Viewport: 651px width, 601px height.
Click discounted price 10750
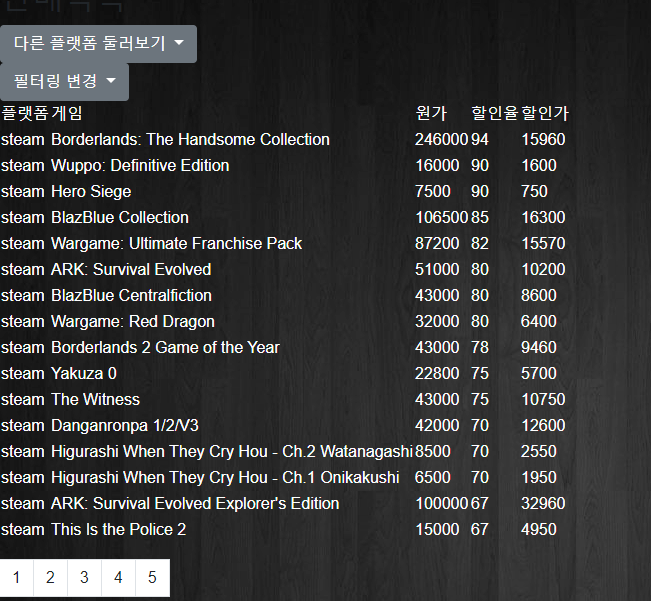(543, 400)
